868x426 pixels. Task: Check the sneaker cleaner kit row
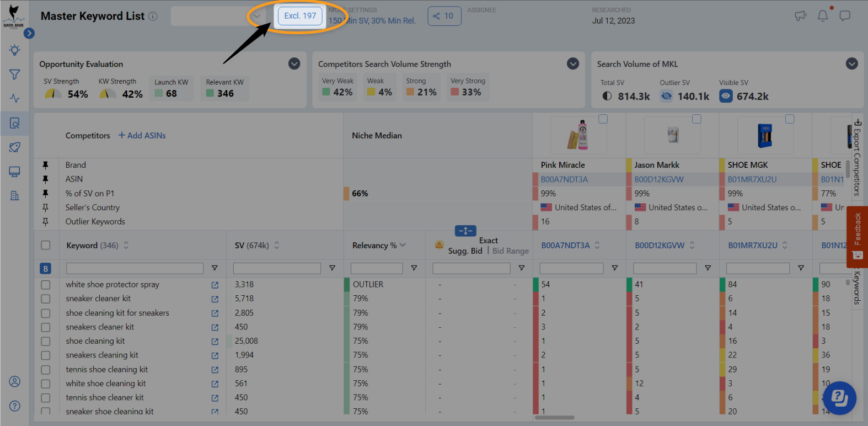[x=46, y=299]
